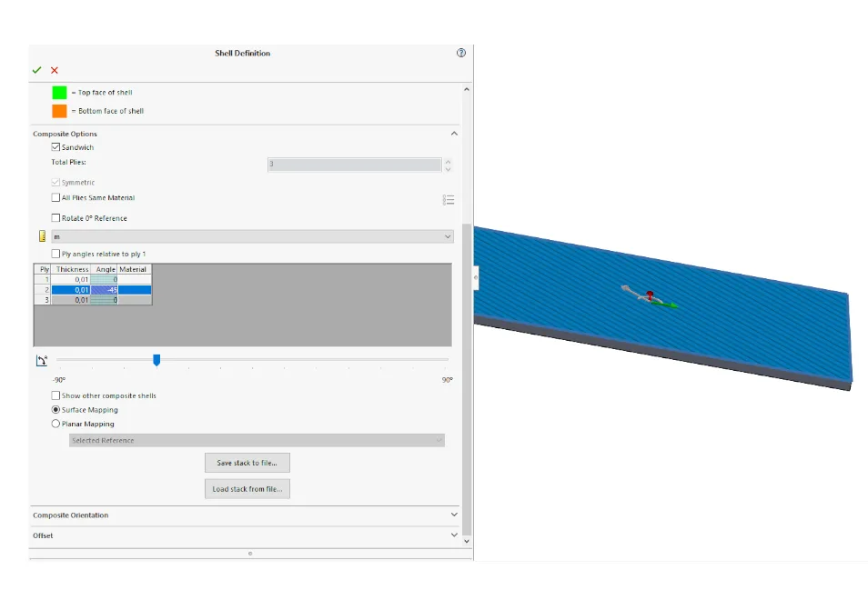Decrease Total Plies with down arrow
The height and width of the screenshot is (590, 868).
448,169
